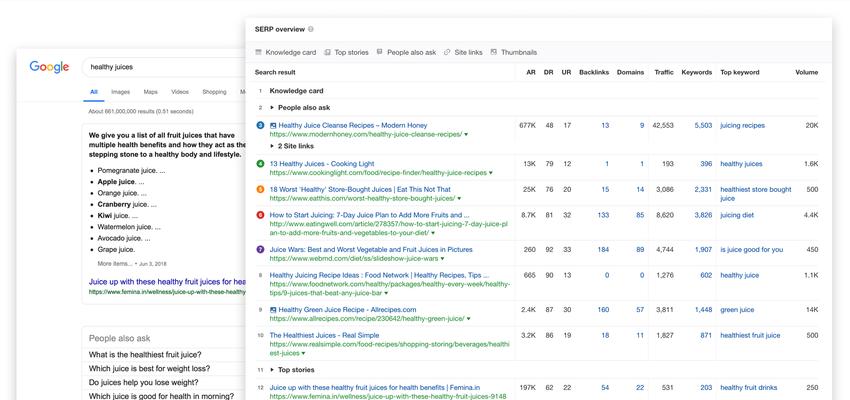Click top keyword is juice good for you
The image size is (850, 400).
tap(751, 249)
